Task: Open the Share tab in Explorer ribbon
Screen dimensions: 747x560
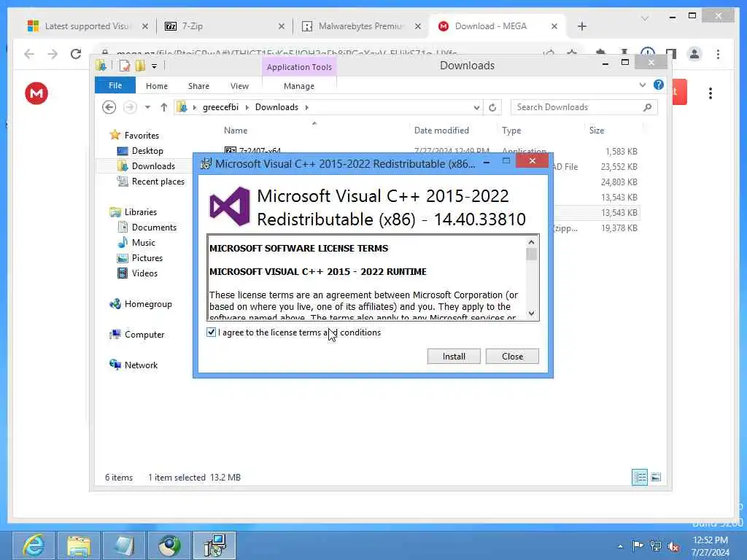Action: point(198,86)
